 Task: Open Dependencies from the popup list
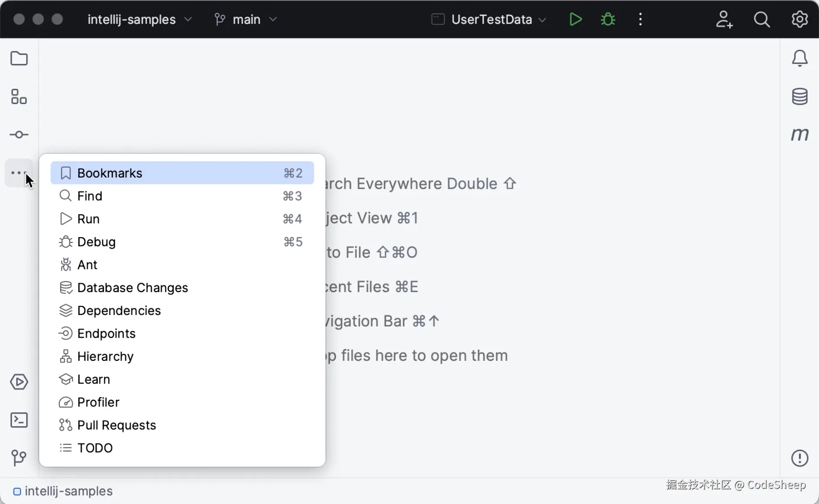pos(182,310)
